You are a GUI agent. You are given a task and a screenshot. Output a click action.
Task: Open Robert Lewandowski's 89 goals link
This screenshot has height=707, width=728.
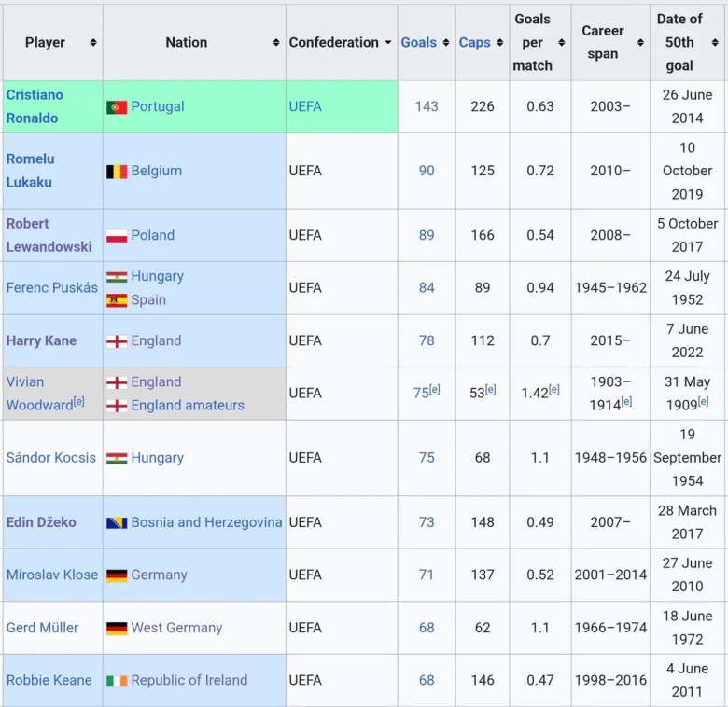click(x=427, y=235)
